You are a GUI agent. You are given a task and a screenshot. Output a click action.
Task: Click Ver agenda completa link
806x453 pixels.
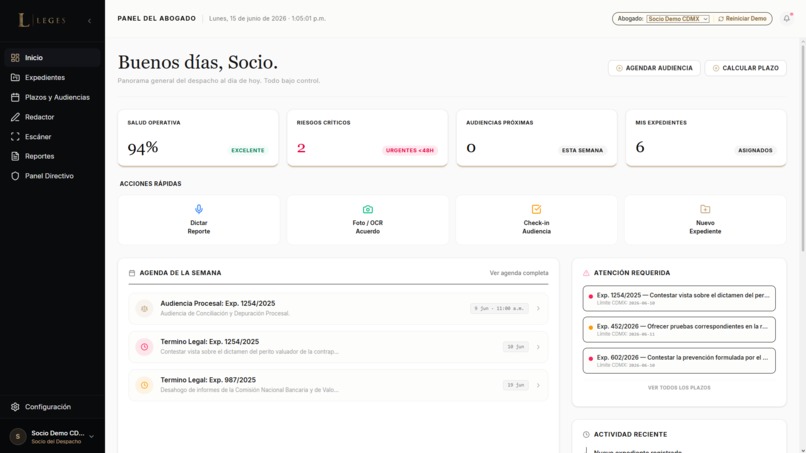point(519,273)
